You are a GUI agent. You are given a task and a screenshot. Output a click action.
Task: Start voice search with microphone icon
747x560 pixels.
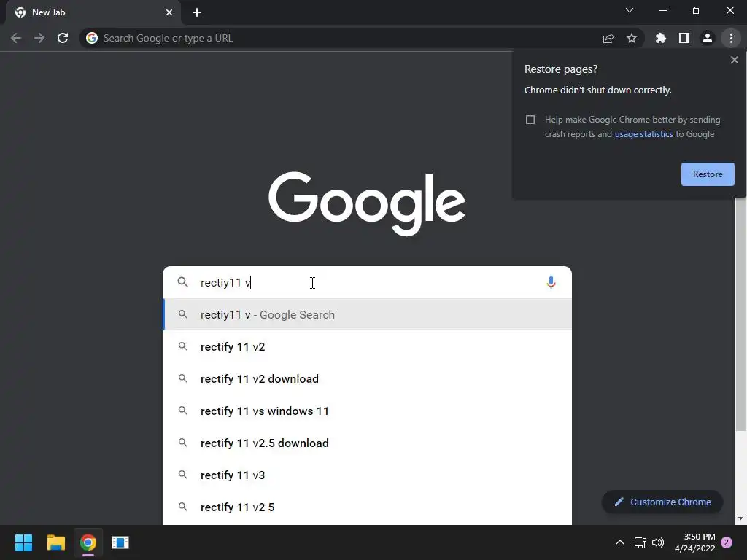pyautogui.click(x=551, y=282)
